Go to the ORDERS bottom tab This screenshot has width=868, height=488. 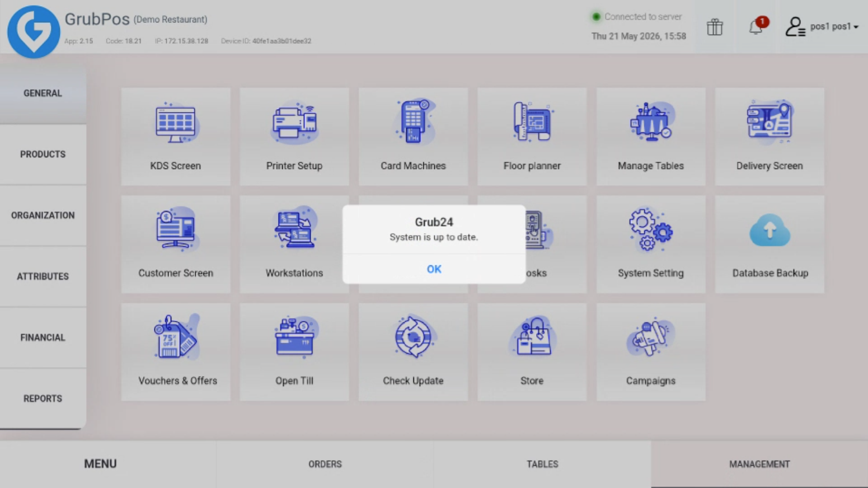click(325, 464)
